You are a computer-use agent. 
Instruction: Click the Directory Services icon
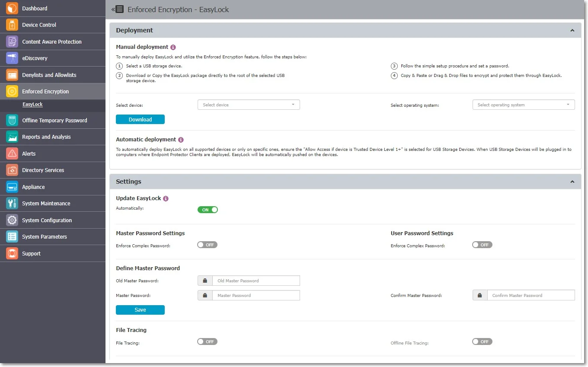(x=12, y=170)
